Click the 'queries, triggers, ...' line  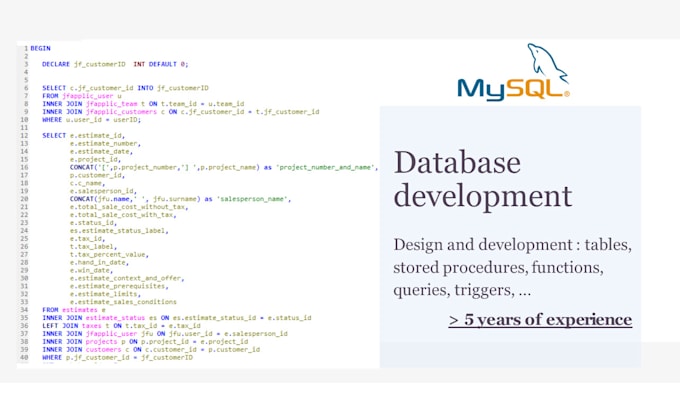pos(462,290)
